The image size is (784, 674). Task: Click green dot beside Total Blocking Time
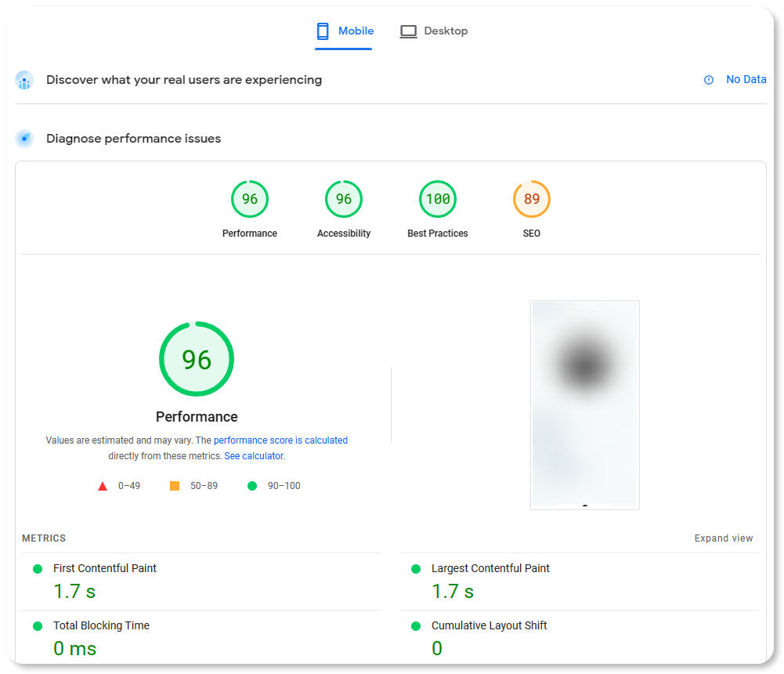[38, 626]
